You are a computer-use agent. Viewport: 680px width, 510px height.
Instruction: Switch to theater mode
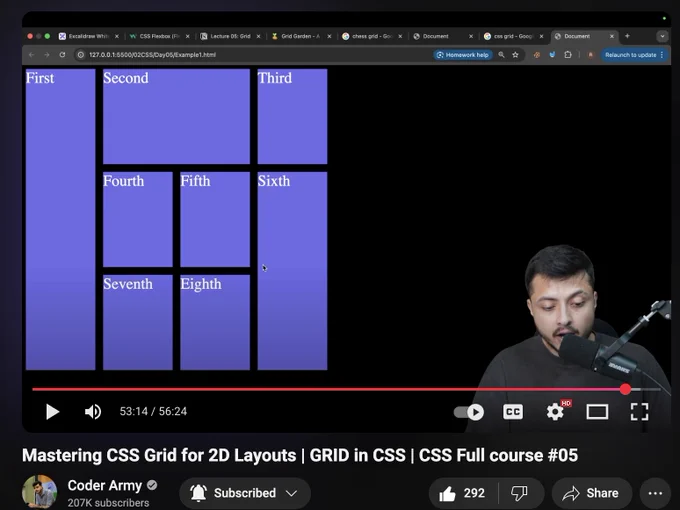point(597,412)
